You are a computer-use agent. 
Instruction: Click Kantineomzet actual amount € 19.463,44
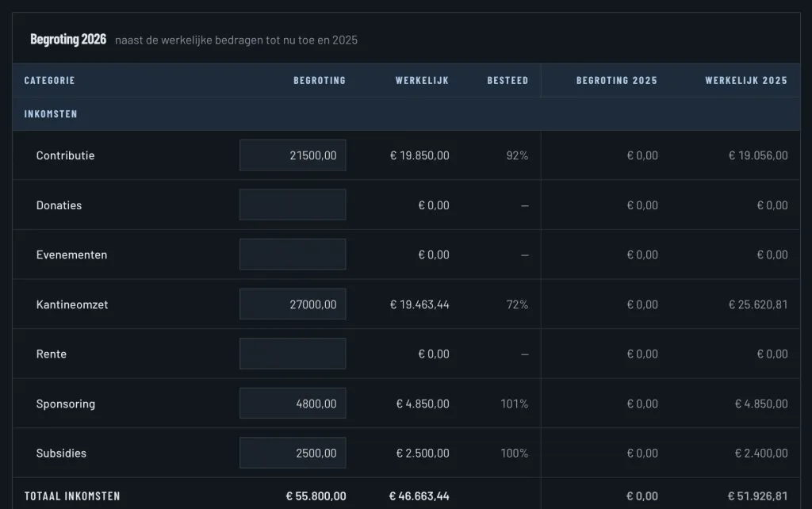click(419, 304)
